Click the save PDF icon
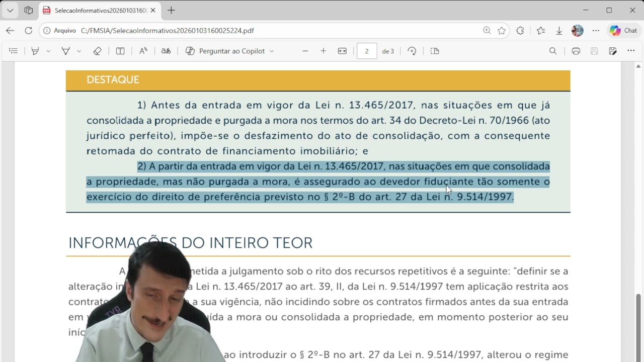Image resolution: width=644 pixels, height=362 pixels. click(x=594, y=51)
